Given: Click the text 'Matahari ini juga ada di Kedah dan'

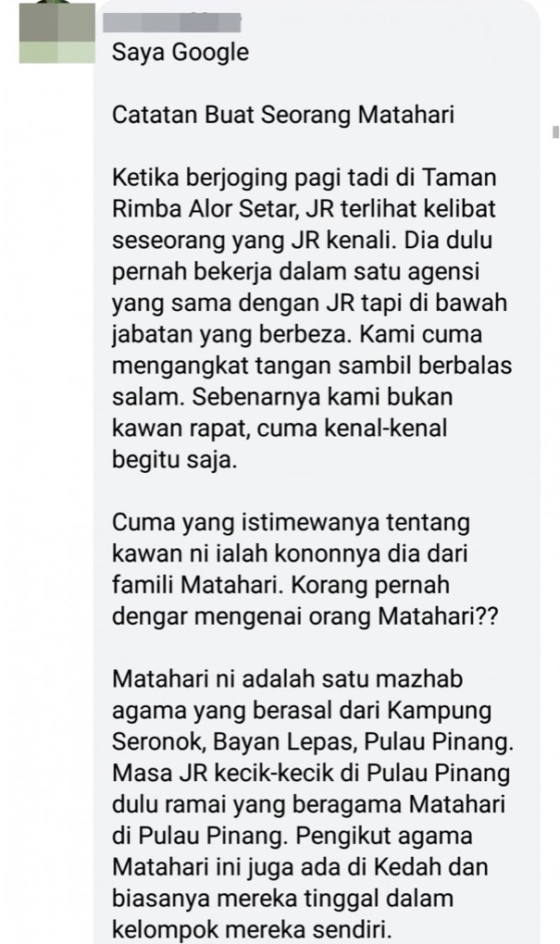Looking at the screenshot, I should [300, 866].
